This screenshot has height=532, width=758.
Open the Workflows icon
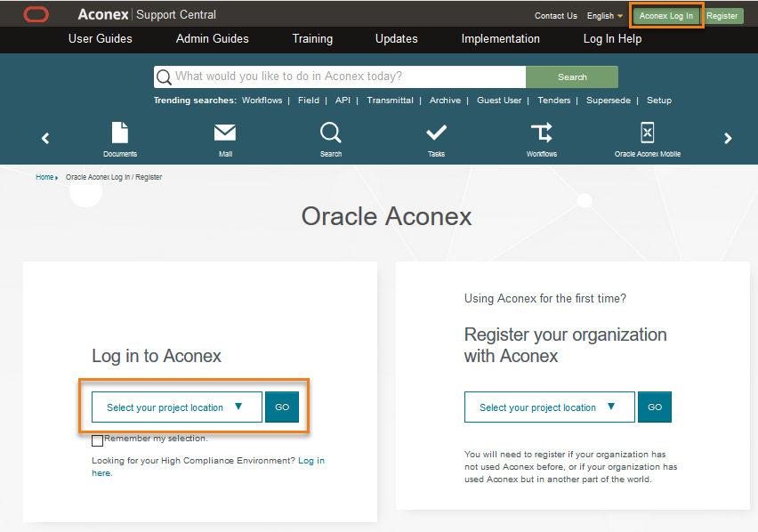point(542,133)
